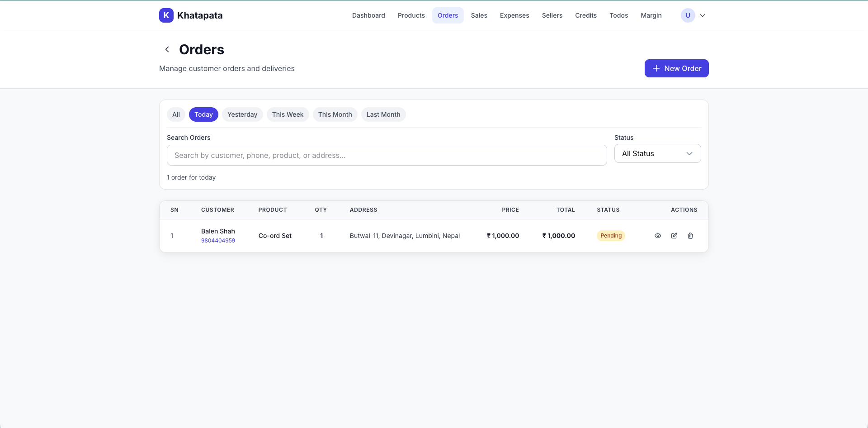The height and width of the screenshot is (428, 868).
Task: Click the Search Orders input field
Action: [x=387, y=155]
